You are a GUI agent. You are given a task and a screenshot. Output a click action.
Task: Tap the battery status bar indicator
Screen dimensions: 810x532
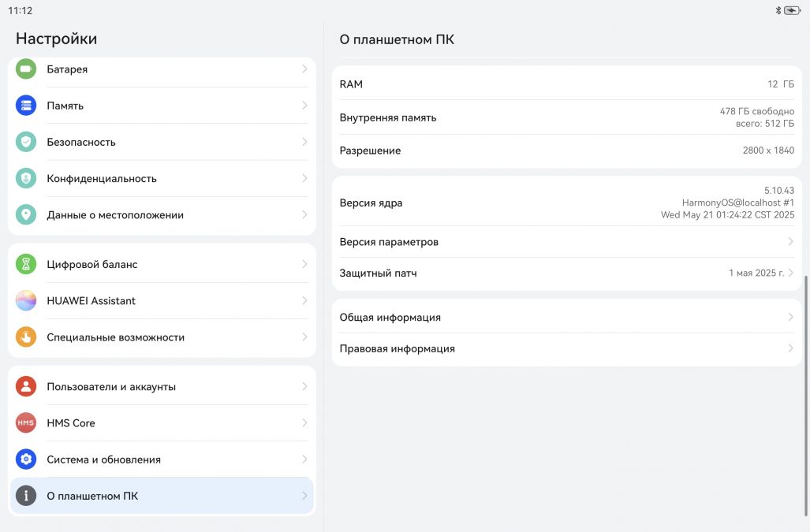[x=792, y=11]
